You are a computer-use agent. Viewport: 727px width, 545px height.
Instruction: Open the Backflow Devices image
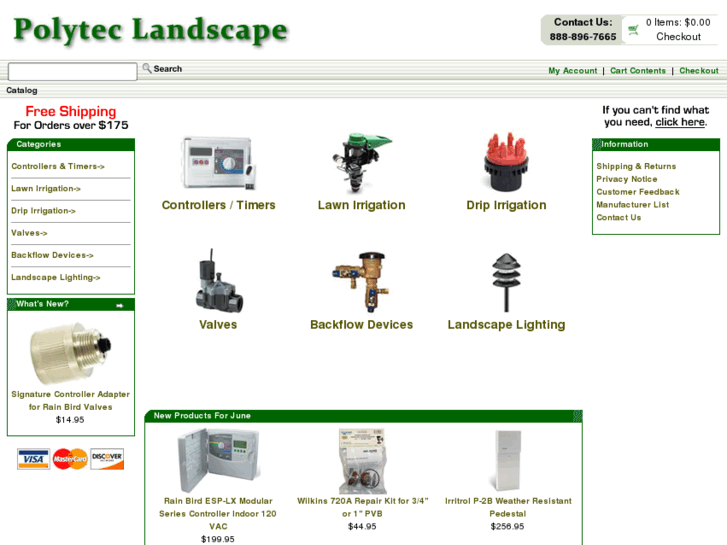361,282
